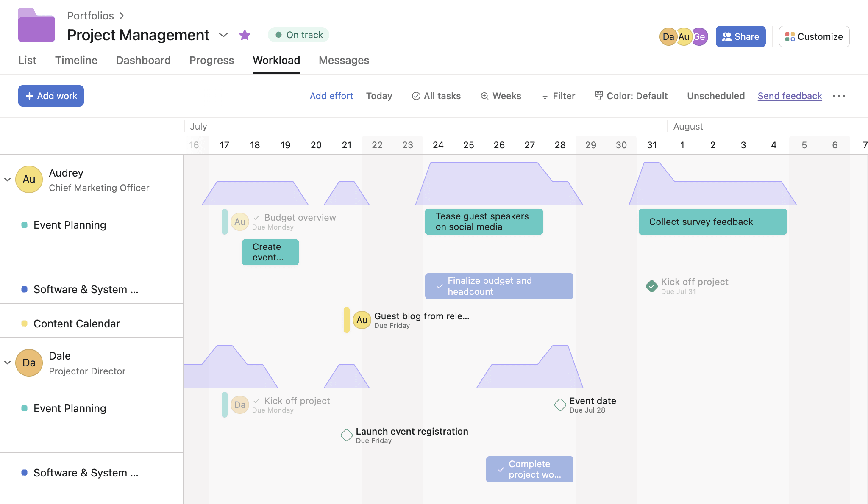Click Send feedback link

tap(789, 95)
